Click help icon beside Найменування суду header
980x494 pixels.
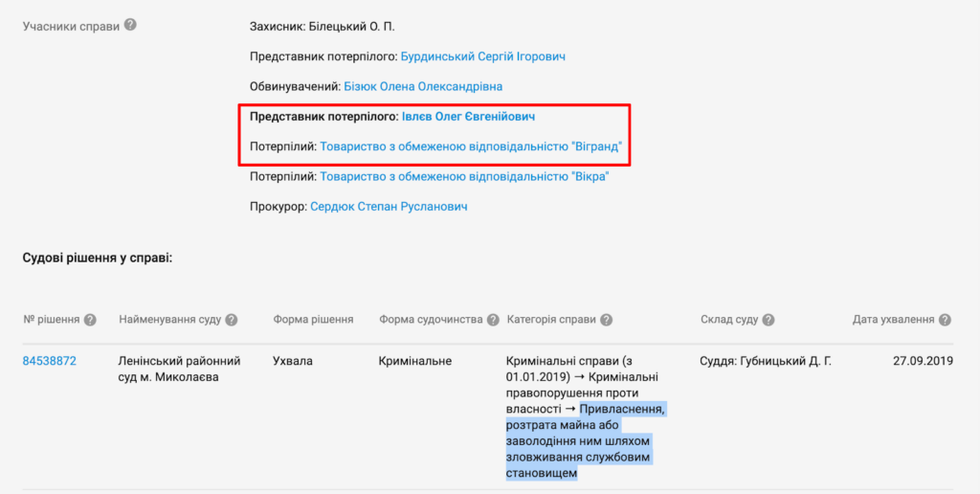231,320
